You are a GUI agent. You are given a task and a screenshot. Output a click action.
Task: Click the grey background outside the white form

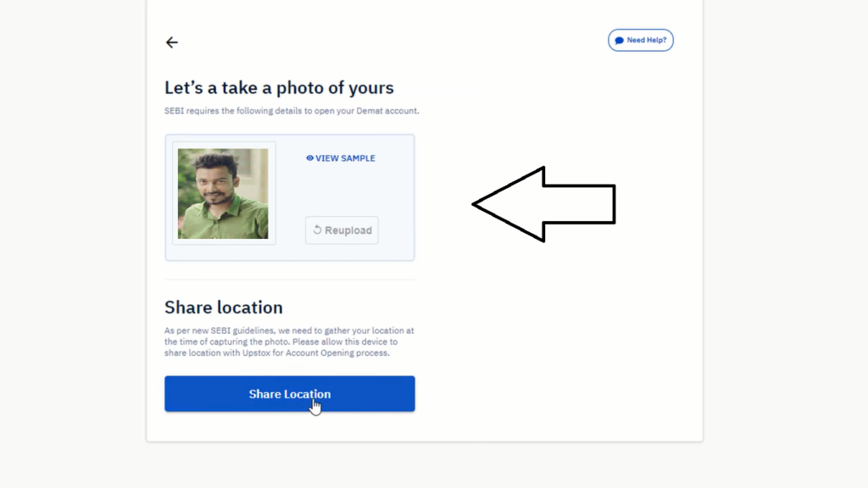pyautogui.click(x=72, y=243)
